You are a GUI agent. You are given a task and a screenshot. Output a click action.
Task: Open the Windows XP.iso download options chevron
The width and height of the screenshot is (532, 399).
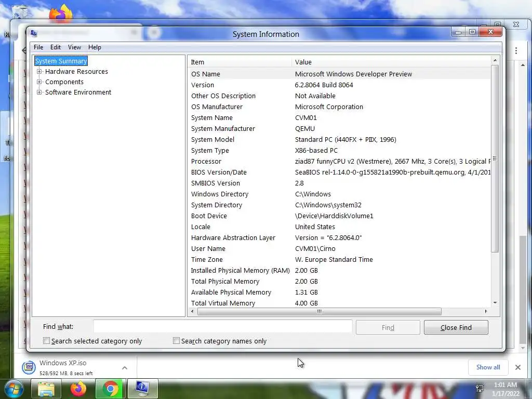125,368
